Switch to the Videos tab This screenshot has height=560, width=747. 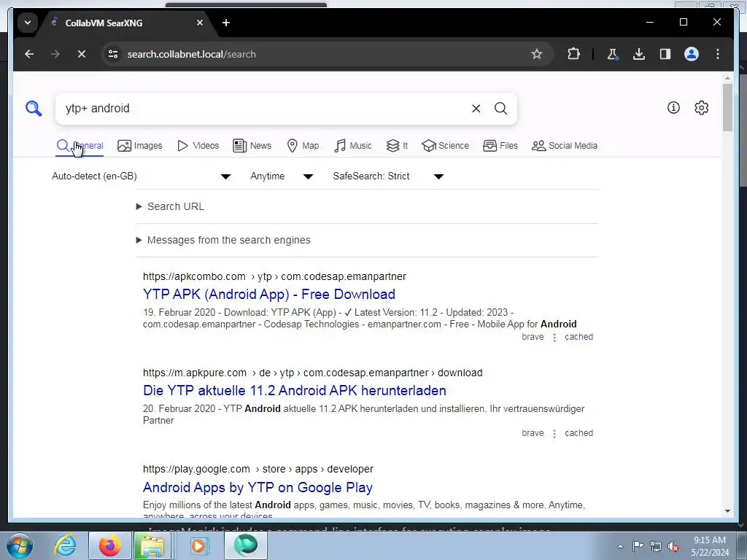[198, 146]
